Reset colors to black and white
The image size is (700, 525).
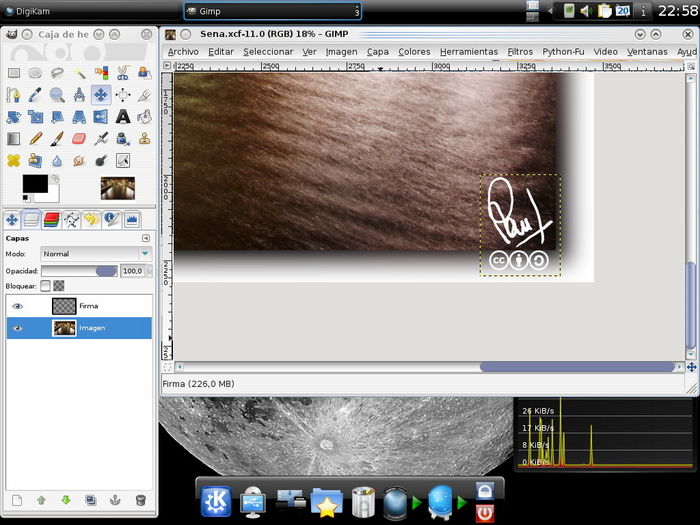pos(26,198)
